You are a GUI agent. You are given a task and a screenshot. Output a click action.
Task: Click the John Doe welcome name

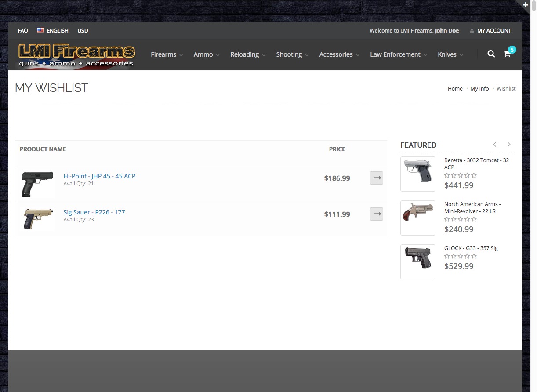coord(447,30)
